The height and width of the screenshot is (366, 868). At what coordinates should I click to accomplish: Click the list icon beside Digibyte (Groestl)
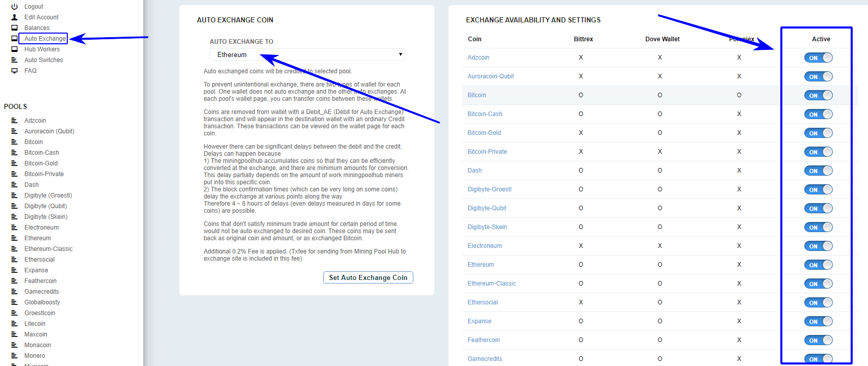pyautogui.click(x=14, y=195)
